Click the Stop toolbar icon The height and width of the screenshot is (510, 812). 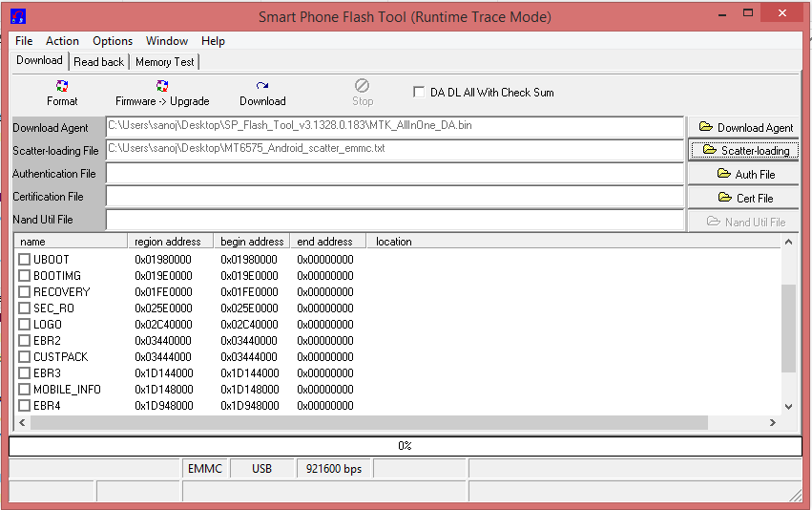click(362, 85)
